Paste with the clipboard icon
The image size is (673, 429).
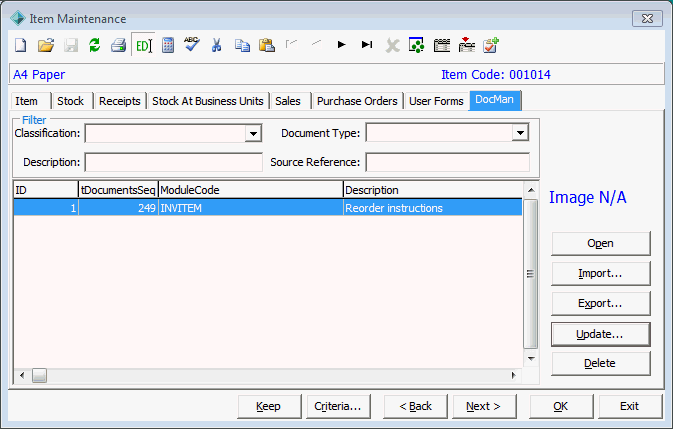[267, 45]
